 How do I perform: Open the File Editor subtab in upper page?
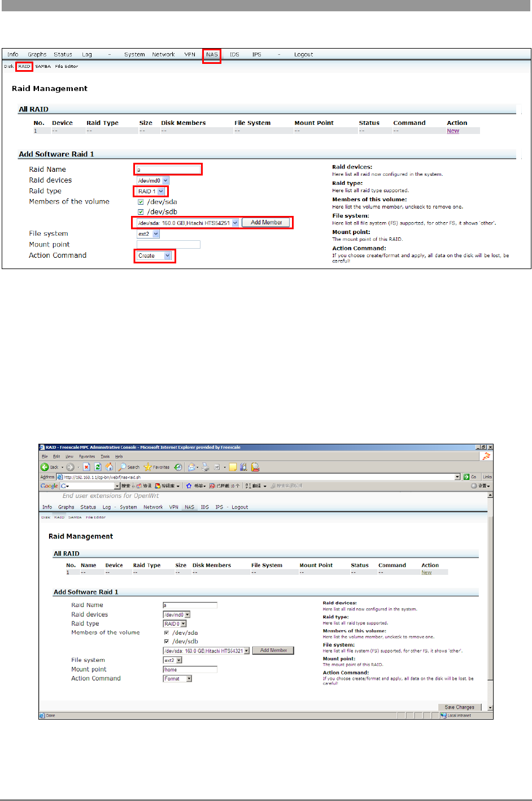pos(67,66)
